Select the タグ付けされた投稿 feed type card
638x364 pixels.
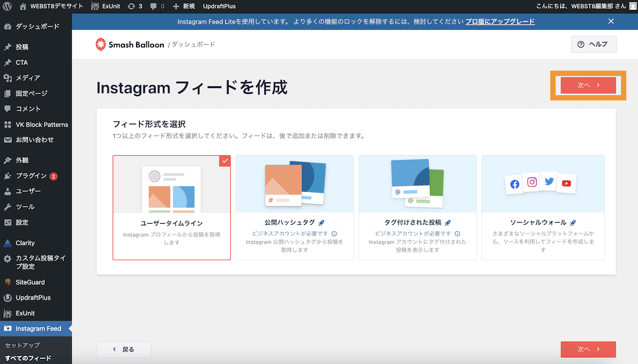point(417,207)
